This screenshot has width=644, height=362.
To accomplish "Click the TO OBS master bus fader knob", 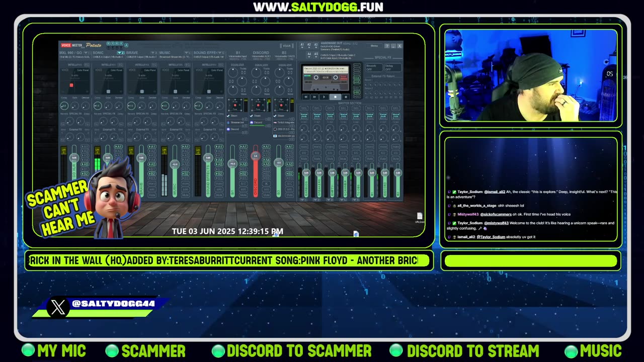I will coord(358,172).
